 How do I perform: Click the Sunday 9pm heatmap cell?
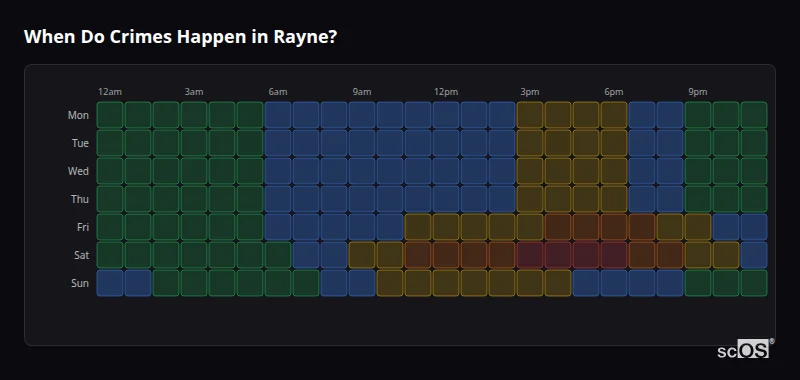click(x=698, y=283)
